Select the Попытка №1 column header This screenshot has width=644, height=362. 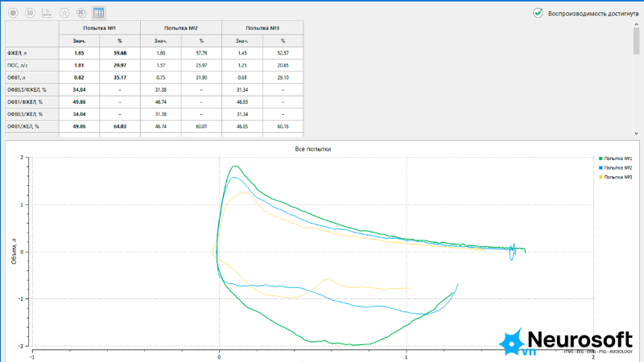99,28
